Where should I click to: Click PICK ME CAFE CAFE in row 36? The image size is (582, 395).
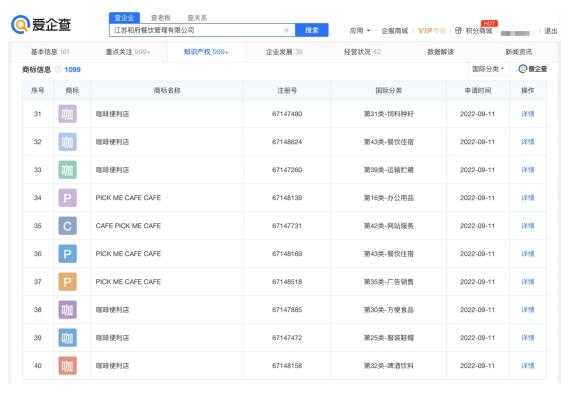(128, 254)
